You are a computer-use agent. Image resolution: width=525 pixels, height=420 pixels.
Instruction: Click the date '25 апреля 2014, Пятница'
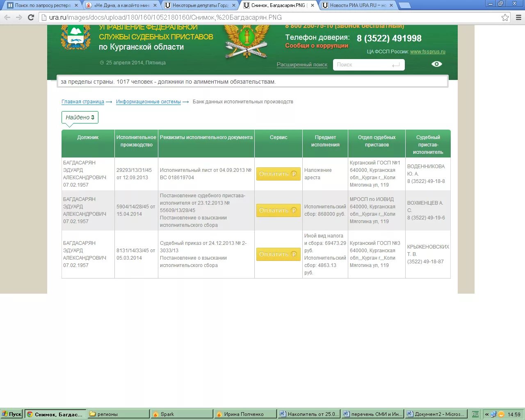click(136, 63)
